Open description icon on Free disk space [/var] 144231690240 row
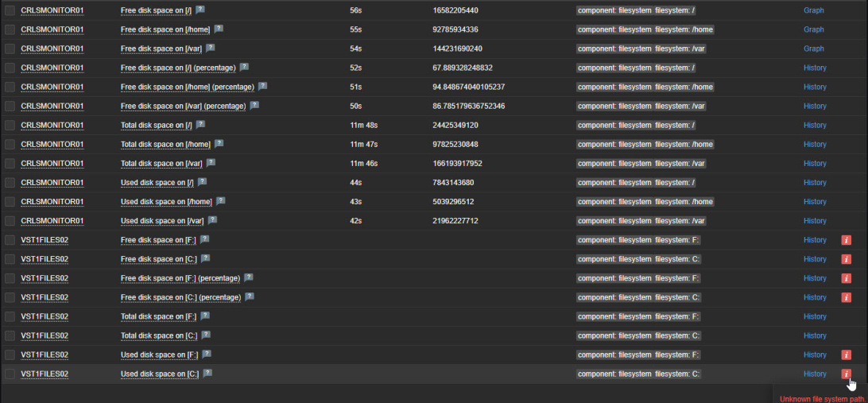 click(x=211, y=48)
